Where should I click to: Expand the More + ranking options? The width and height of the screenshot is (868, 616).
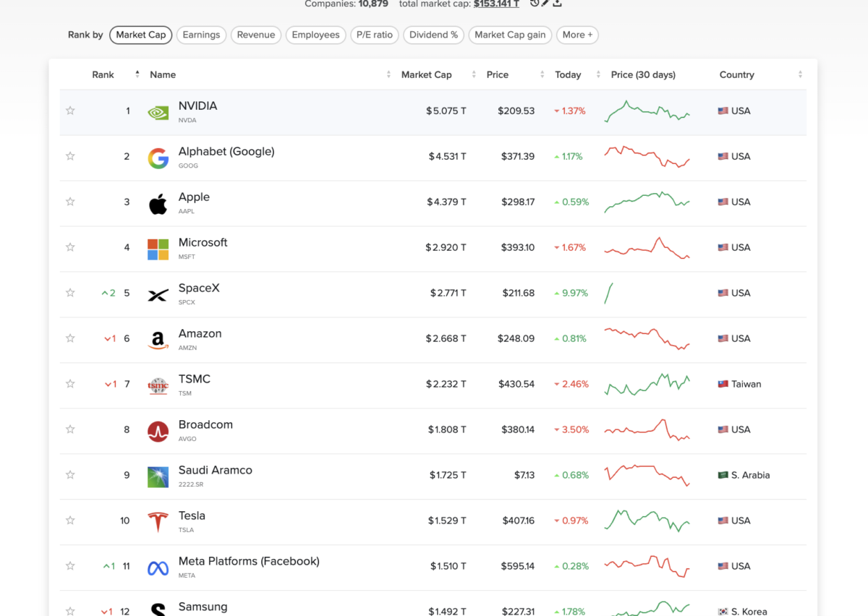(577, 35)
